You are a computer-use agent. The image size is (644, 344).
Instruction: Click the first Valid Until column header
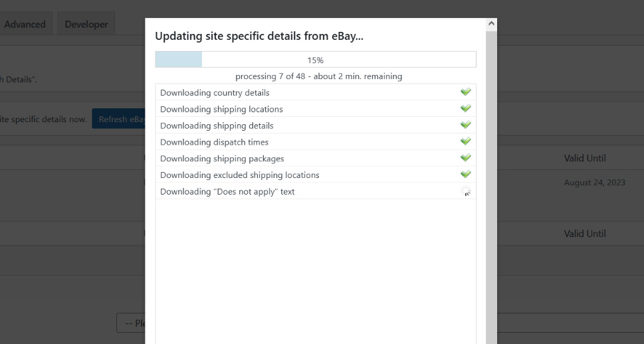[x=585, y=158]
